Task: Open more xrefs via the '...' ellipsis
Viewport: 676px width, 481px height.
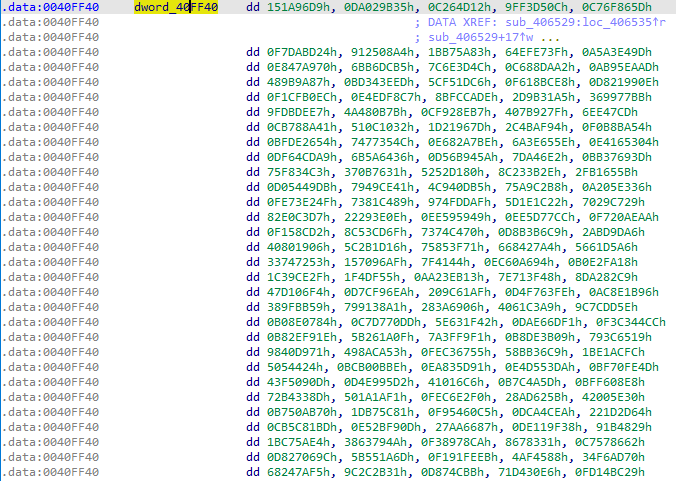Action: click(x=551, y=37)
